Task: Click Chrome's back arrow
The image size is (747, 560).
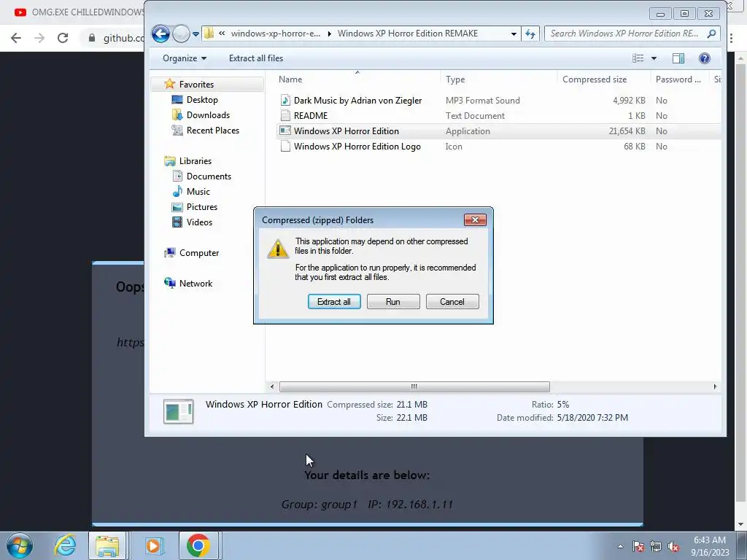Action: 16,38
